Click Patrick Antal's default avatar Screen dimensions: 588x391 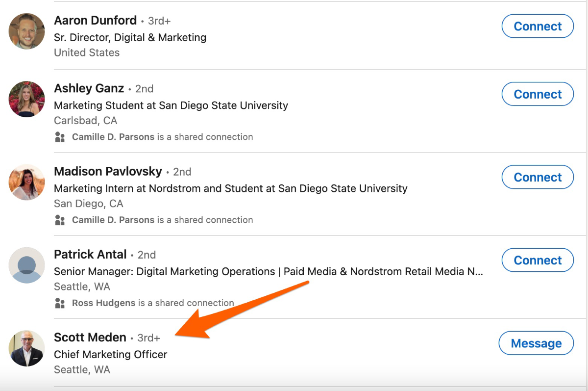26,265
